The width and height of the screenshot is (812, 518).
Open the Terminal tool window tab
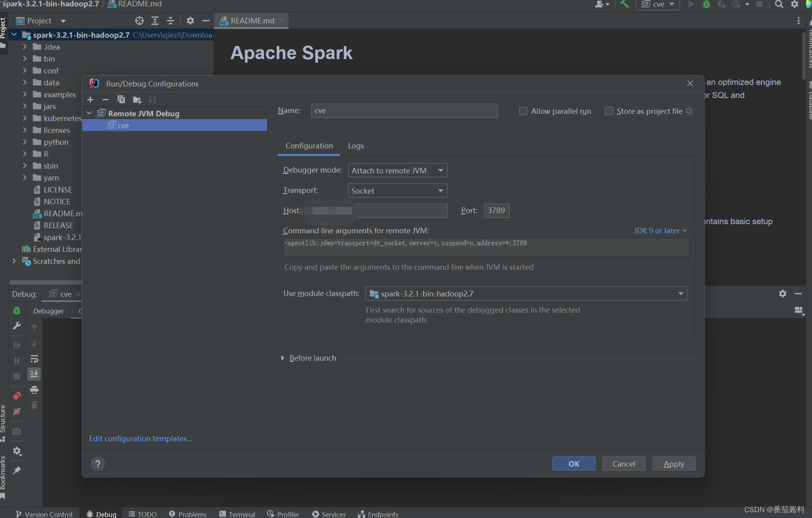point(237,514)
